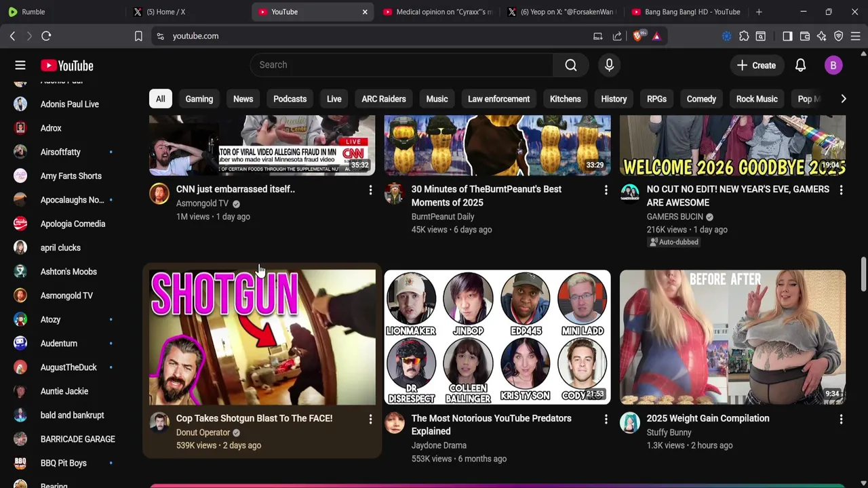This screenshot has width=868, height=488.
Task: Open options for 2025 Weight Gain Compilation
Action: pos(841,420)
